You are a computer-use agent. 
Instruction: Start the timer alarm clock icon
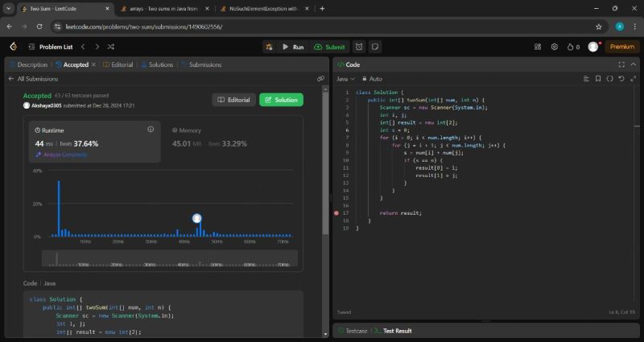point(359,47)
